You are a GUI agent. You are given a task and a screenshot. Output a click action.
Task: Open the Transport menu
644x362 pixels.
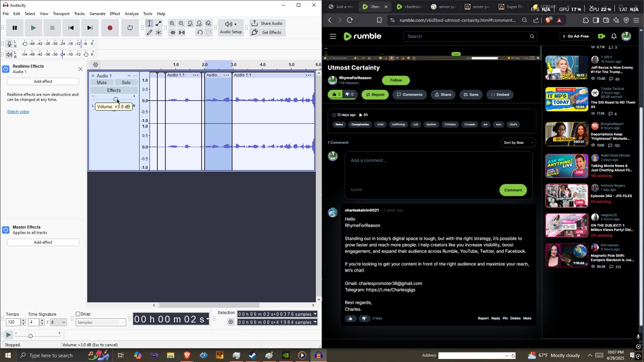pos(61,14)
